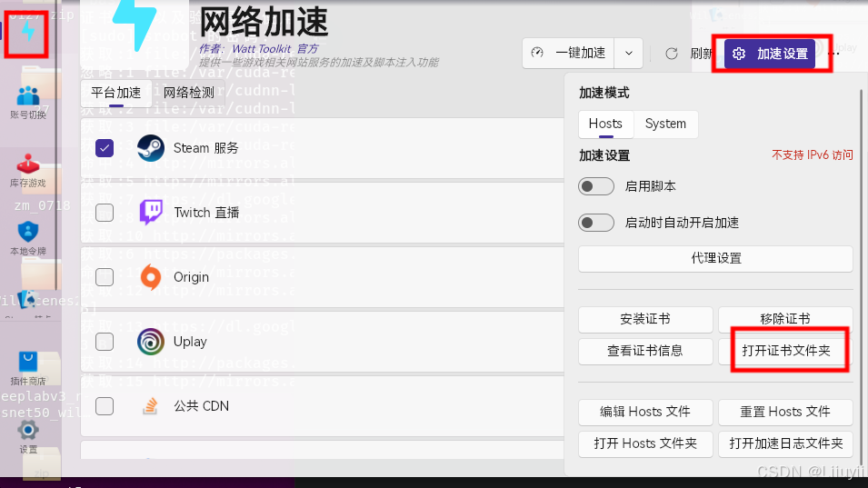Screen dimensions: 868x488
Task: Click the 加速设置 button
Action: [x=770, y=54]
